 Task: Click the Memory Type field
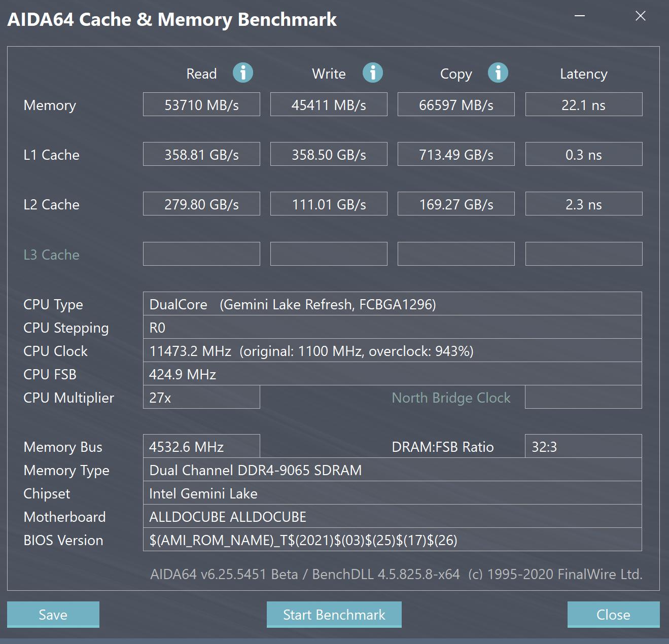392,470
